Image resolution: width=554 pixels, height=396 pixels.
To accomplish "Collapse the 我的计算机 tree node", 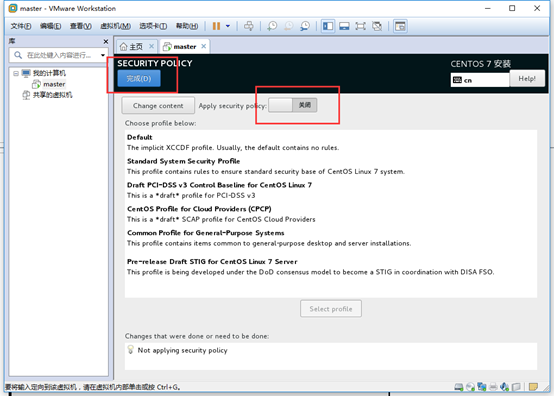I will (x=16, y=73).
